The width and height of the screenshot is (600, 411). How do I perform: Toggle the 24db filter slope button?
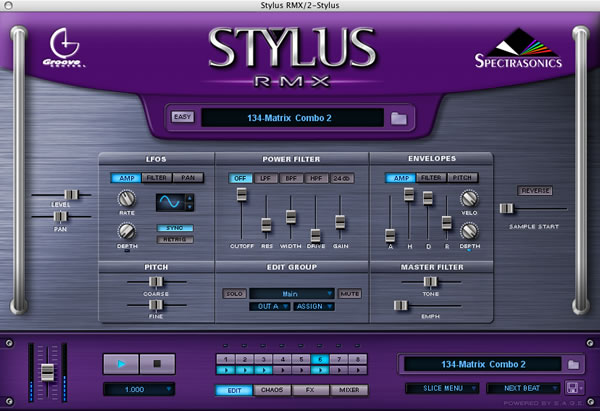click(342, 178)
